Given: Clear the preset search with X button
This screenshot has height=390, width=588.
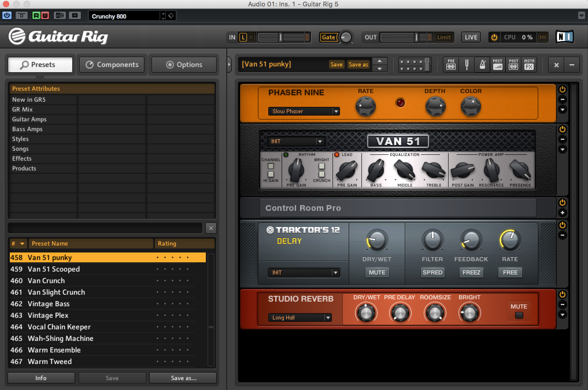Looking at the screenshot, I should [211, 228].
